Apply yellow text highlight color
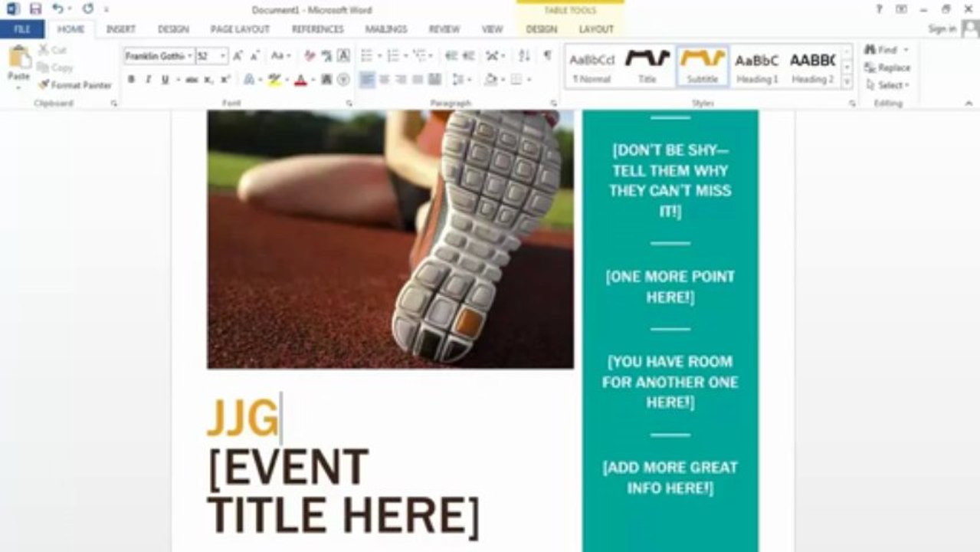 [274, 80]
